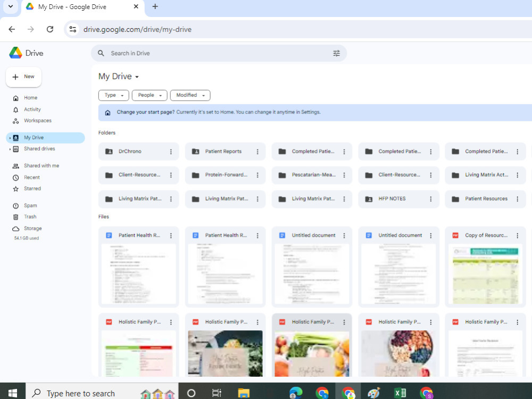Open the People filter dropdown

click(149, 95)
